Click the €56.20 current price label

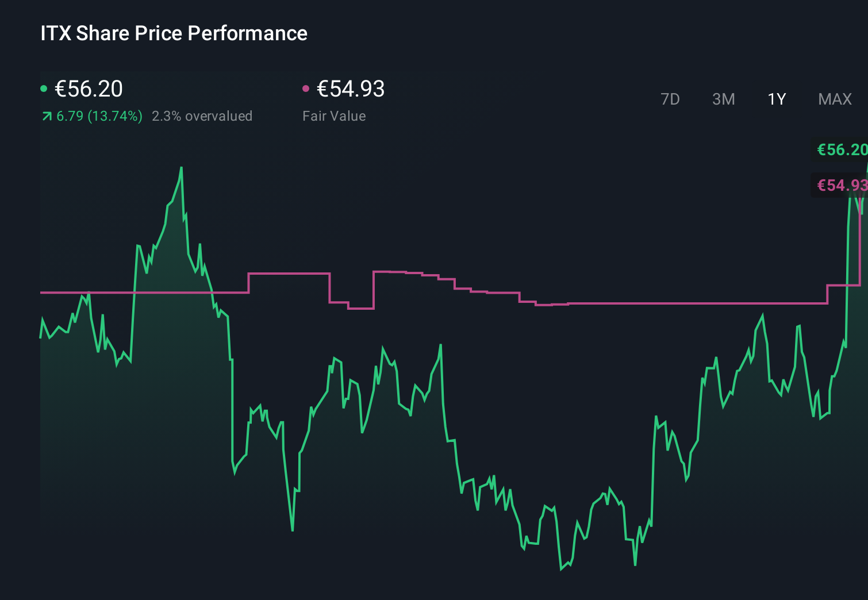(89, 89)
